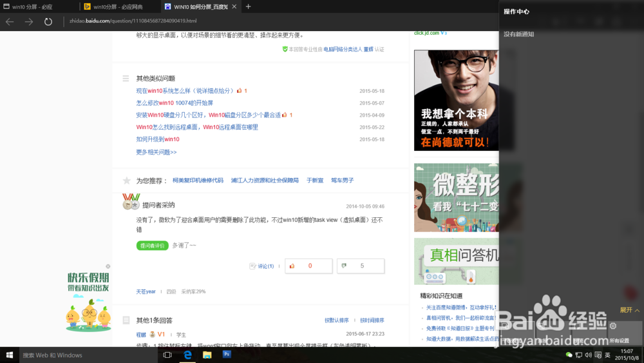This screenshot has width=644, height=363.
Task: Select the WIN10 如何分屏_百度知 tab
Action: (200, 7)
